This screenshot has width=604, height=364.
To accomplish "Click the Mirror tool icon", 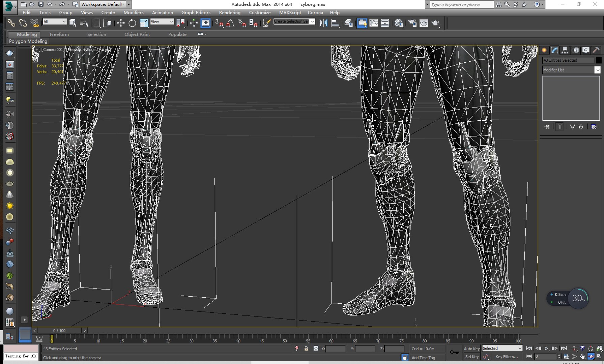I will pos(323,23).
